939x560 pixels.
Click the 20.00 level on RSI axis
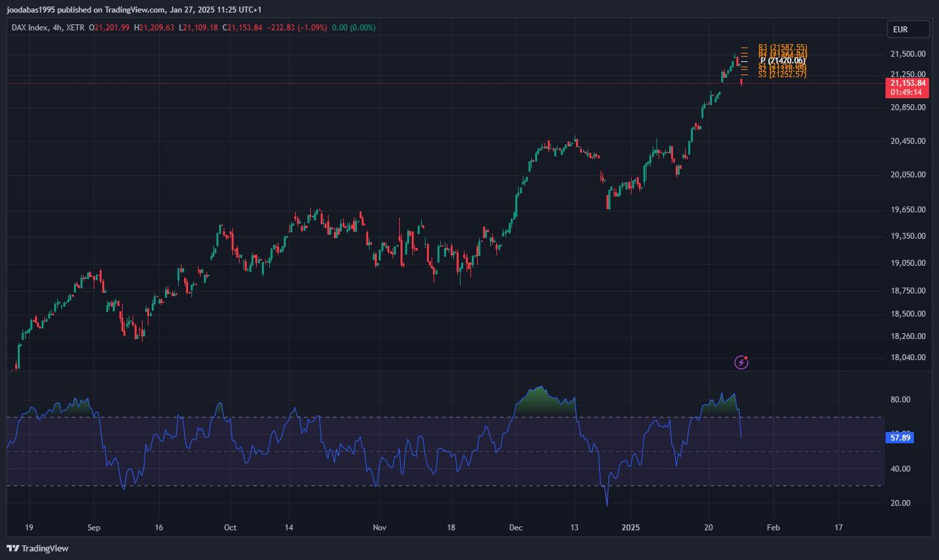pos(900,503)
